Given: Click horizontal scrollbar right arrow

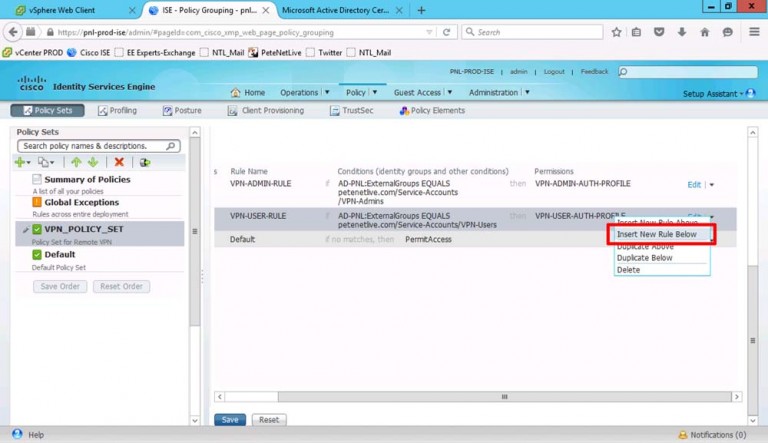Looking at the screenshot, I should tap(736, 396).
